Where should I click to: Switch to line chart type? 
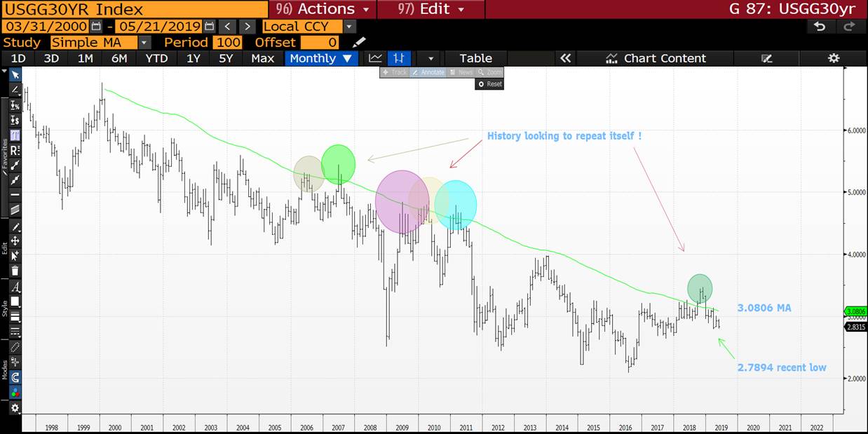(x=376, y=58)
